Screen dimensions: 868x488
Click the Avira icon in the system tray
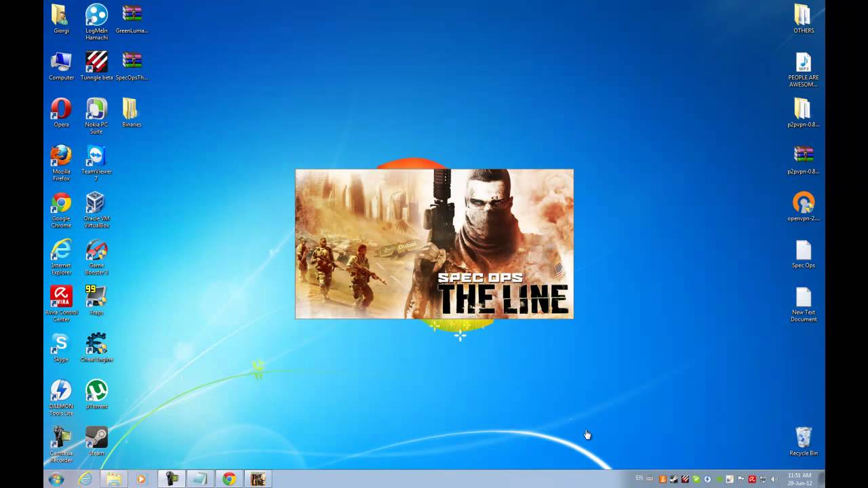[x=751, y=479]
